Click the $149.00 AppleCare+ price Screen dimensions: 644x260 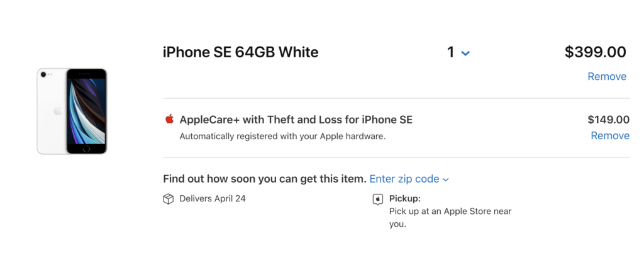608,120
